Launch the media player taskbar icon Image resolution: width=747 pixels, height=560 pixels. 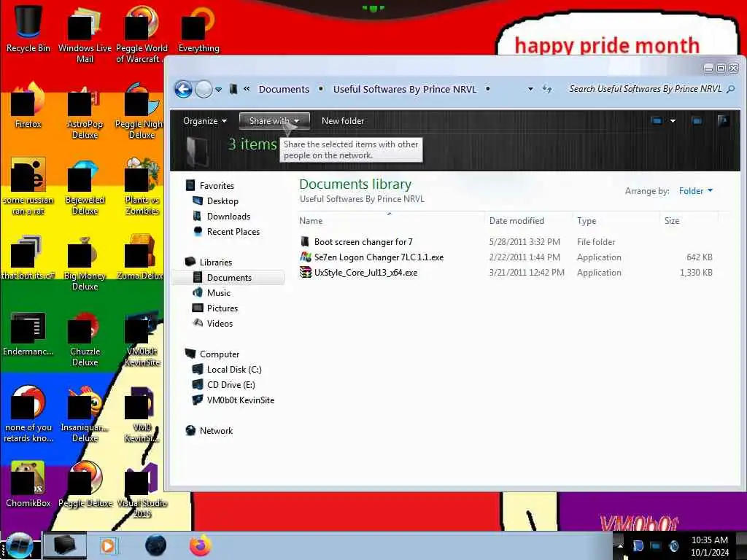pyautogui.click(x=109, y=545)
